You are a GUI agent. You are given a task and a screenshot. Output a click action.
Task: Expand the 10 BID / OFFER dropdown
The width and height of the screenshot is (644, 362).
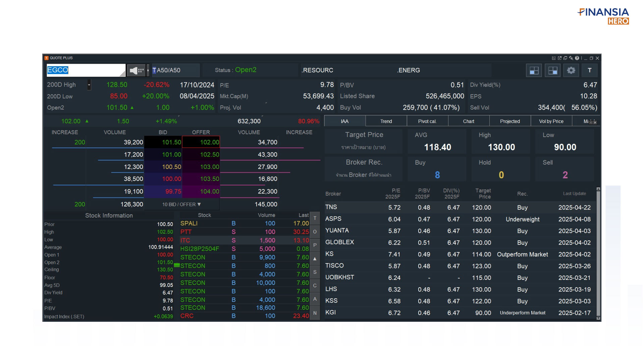(x=181, y=204)
